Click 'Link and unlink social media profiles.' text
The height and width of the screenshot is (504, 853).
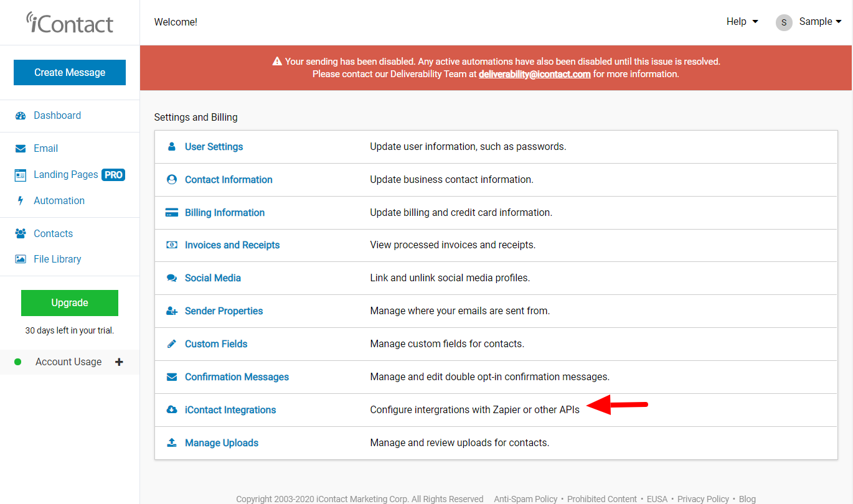[450, 278]
